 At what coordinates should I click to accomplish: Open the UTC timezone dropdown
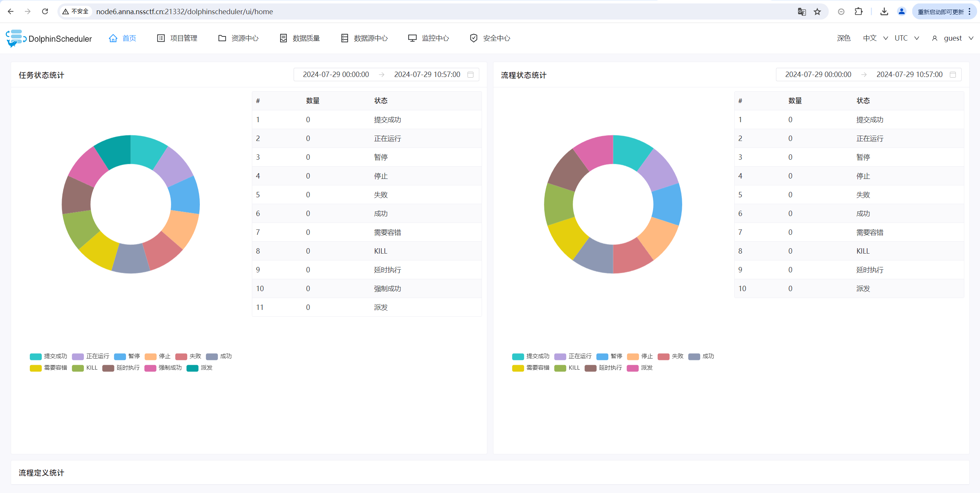[906, 38]
